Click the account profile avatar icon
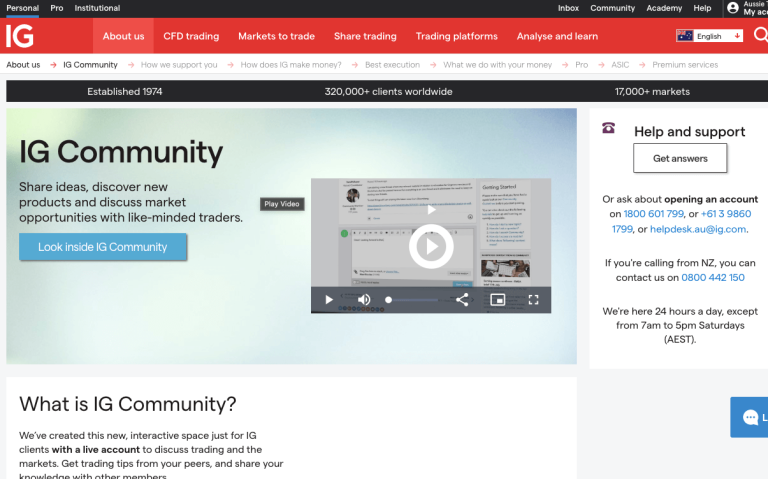768x479 pixels. tap(733, 8)
